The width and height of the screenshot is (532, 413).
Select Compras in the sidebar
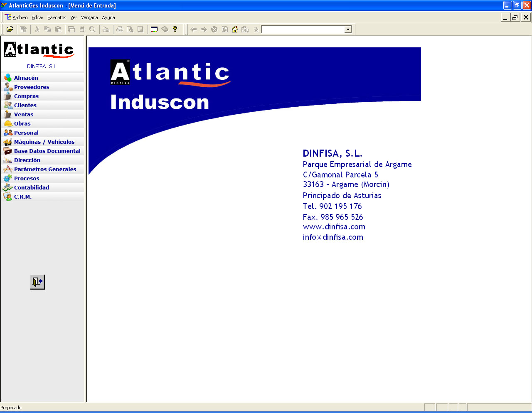click(42, 96)
